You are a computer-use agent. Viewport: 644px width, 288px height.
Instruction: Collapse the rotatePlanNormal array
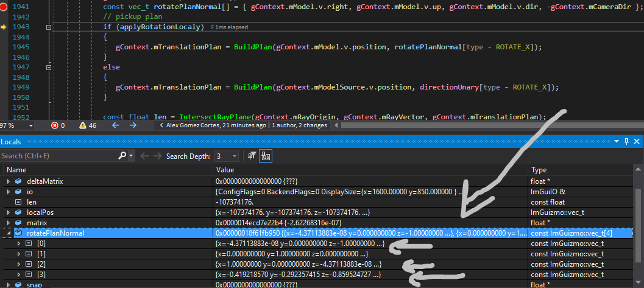(x=8, y=233)
